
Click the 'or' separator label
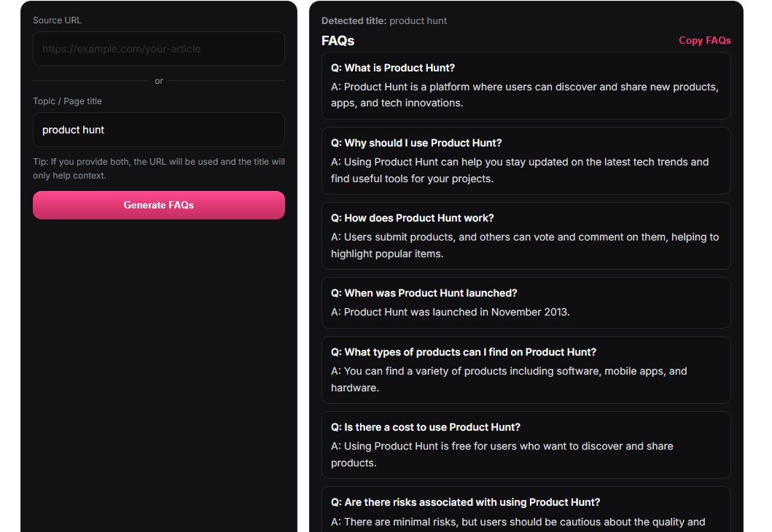click(x=158, y=81)
